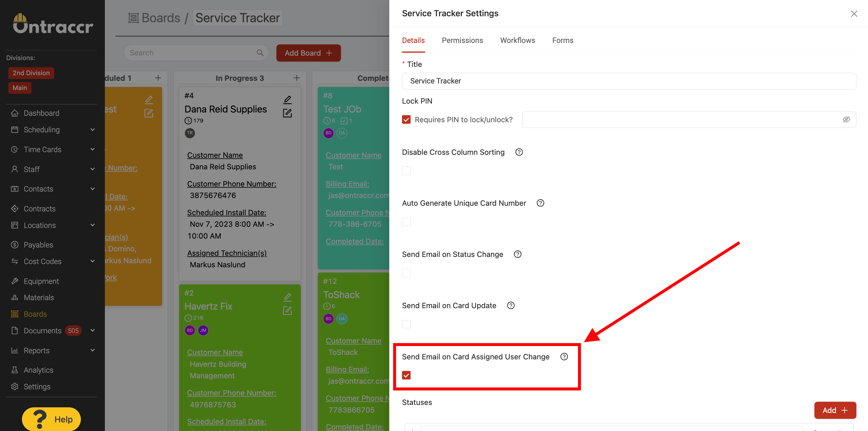Expand the Time Cards chevron

(92, 149)
